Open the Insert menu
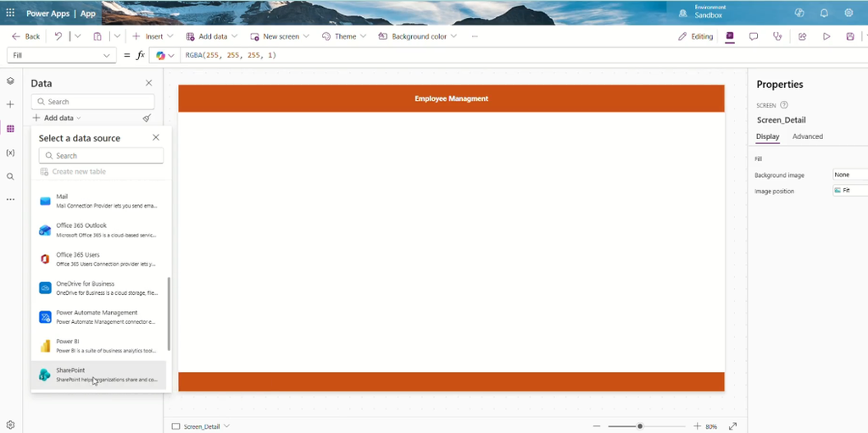This screenshot has width=868, height=433. click(153, 36)
